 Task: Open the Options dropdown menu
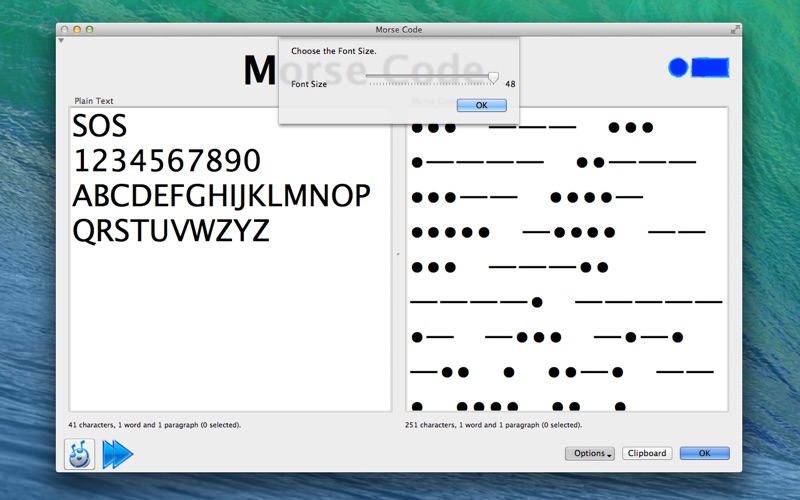[590, 453]
